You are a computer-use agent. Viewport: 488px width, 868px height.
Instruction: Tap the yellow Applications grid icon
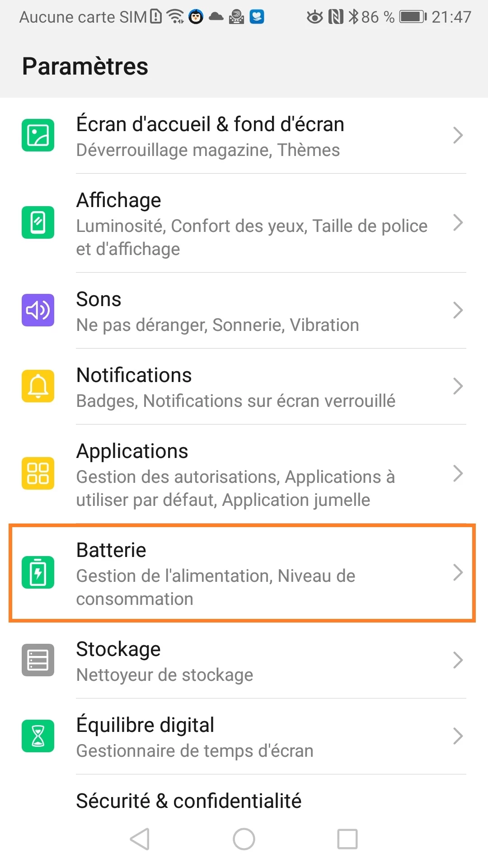[38, 473]
